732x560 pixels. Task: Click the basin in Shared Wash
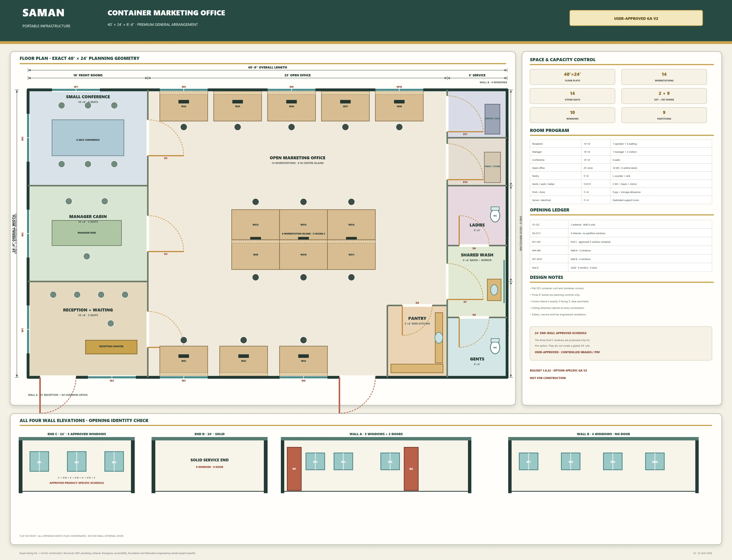tap(494, 290)
